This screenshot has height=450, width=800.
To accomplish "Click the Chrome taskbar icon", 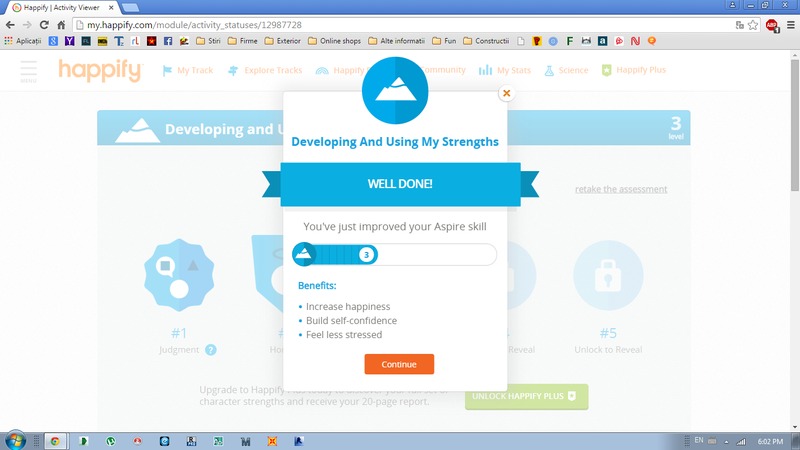I will point(55,441).
